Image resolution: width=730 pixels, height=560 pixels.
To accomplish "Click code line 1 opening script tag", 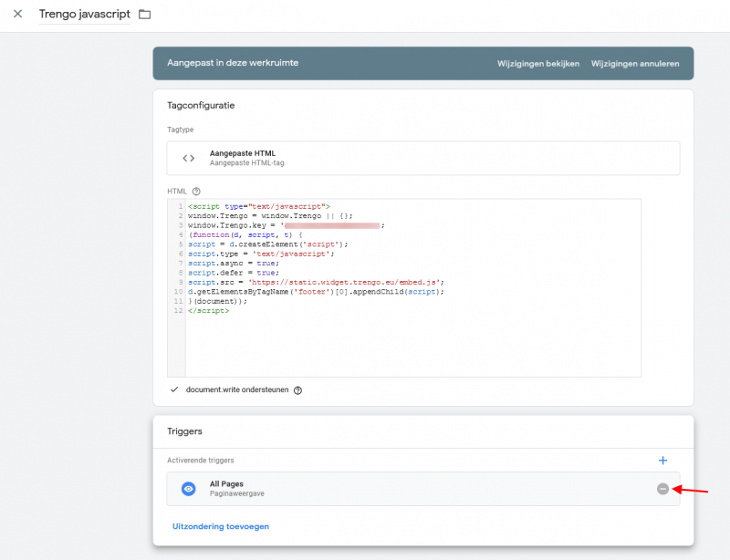I will (259, 206).
